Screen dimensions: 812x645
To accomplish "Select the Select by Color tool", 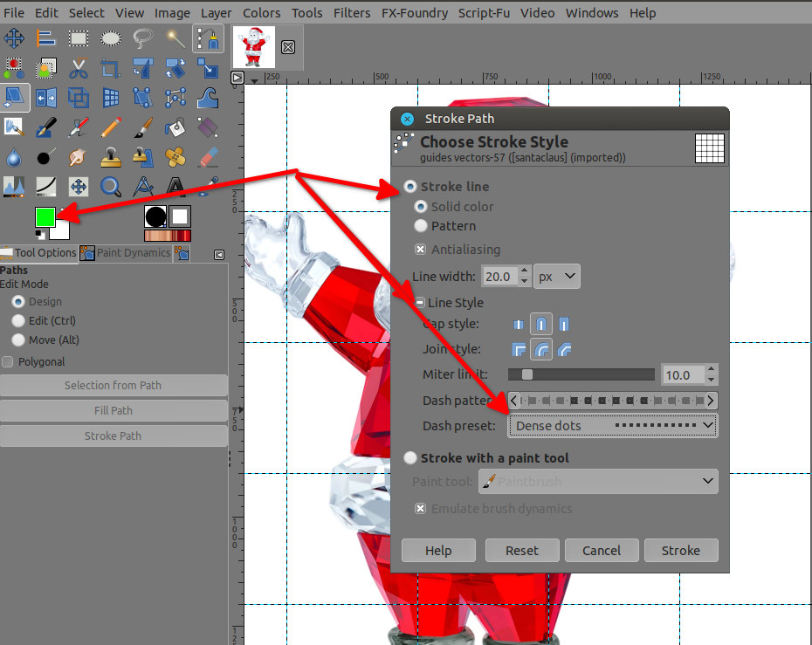I will point(14,68).
